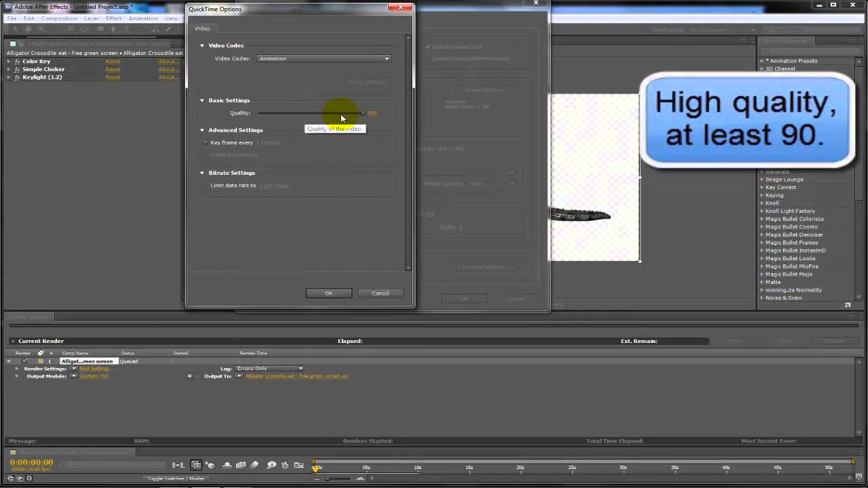Click the Auto-keyframe stopwatch icon in timeline
868x488 pixels.
tap(285, 465)
